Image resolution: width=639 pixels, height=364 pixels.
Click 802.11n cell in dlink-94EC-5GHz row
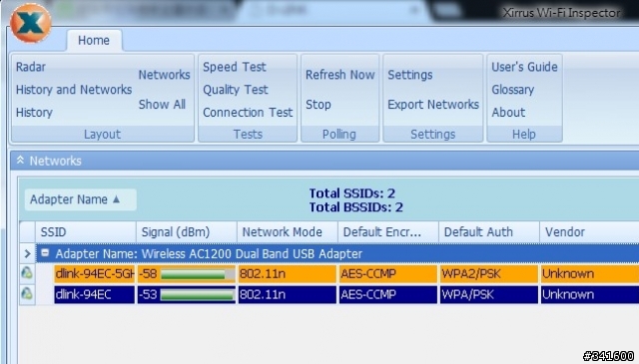pos(287,273)
